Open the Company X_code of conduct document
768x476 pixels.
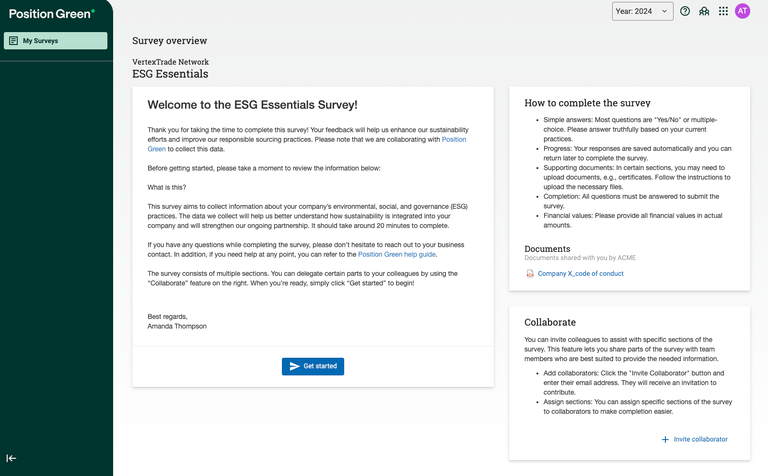(x=579, y=273)
